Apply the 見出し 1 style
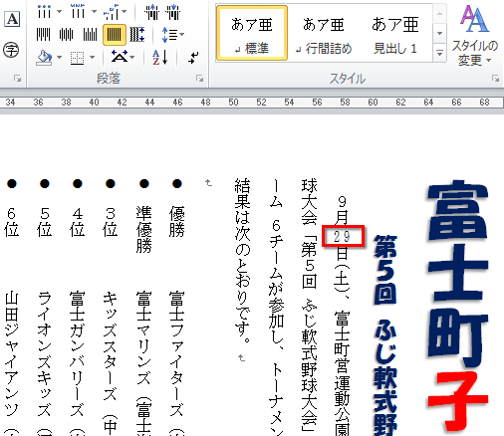This screenshot has width=504, height=436. click(395, 33)
